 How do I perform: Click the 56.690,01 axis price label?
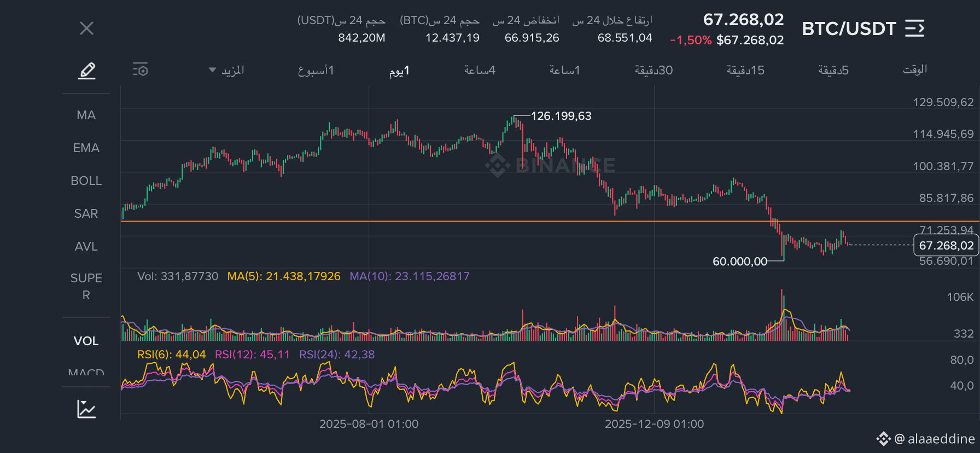(x=946, y=262)
